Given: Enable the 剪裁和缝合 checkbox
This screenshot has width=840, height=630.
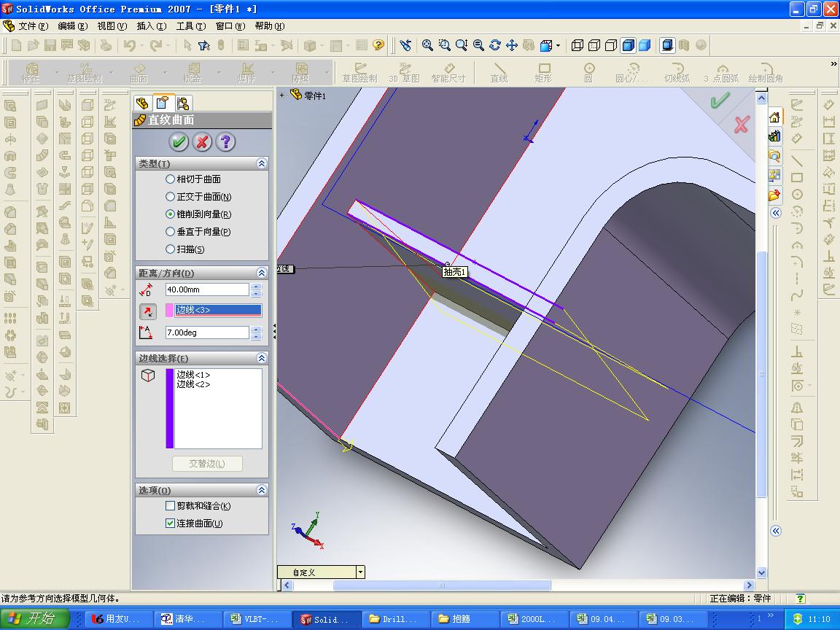Looking at the screenshot, I should (171, 506).
